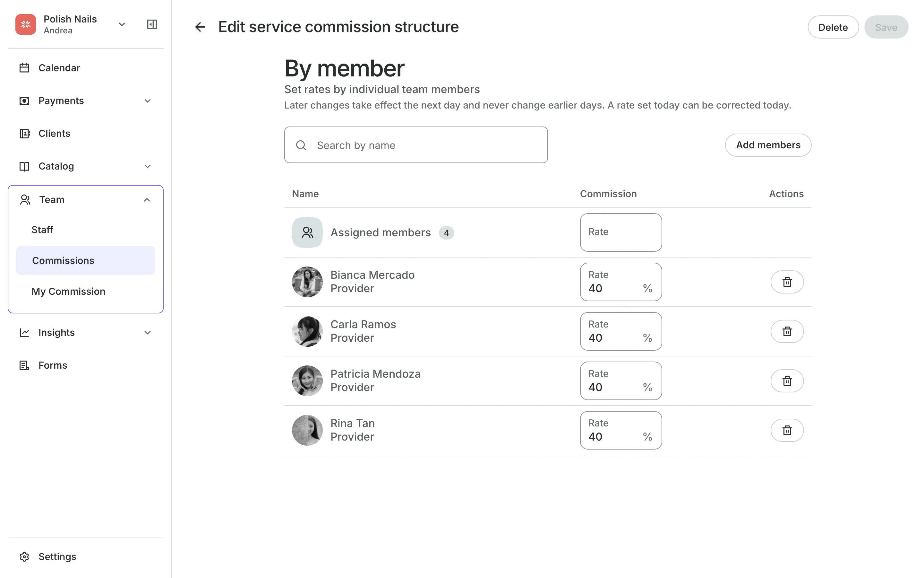The height and width of the screenshot is (578, 924).
Task: Open My Commission submenu item
Action: coord(86,291)
